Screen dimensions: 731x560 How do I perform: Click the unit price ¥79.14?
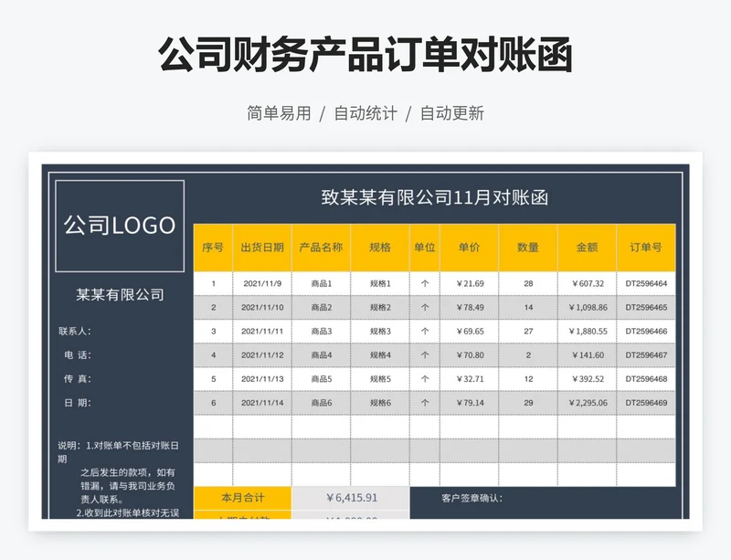pyautogui.click(x=469, y=402)
